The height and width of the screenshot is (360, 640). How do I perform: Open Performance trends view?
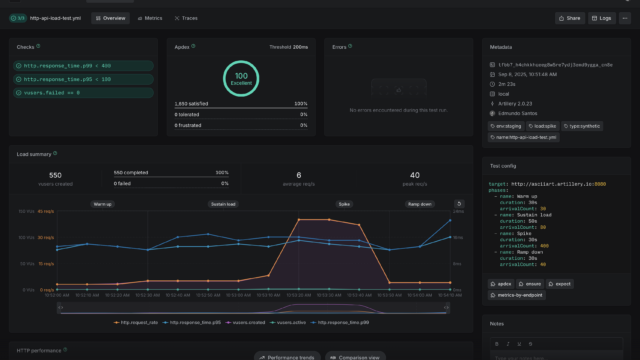pyautogui.click(x=287, y=357)
